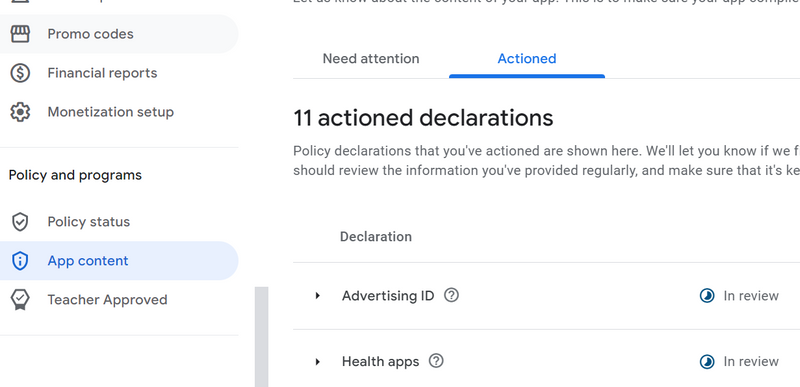Viewport: 800px width, 387px height.
Task: Open Financial reports in the sidebar
Action: (119, 73)
